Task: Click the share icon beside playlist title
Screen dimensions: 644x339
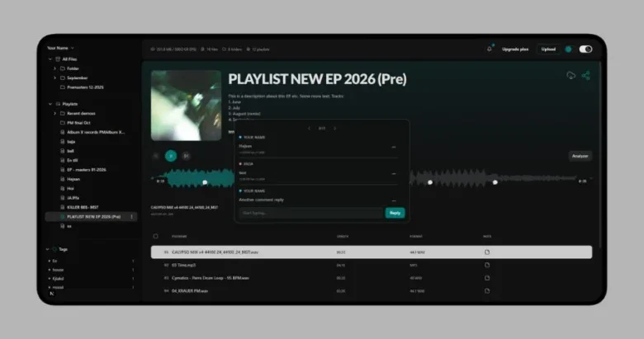Action: click(x=586, y=76)
